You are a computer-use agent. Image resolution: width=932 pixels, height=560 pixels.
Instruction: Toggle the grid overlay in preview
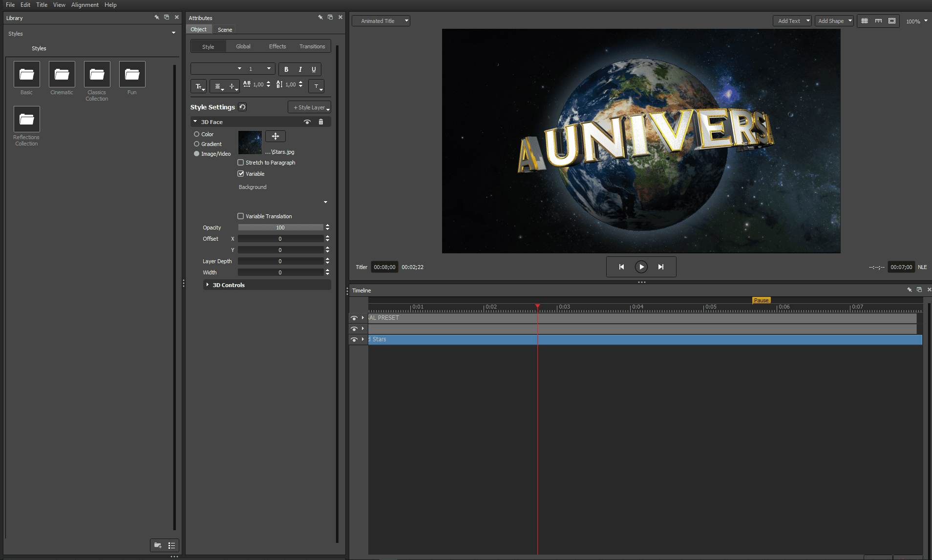pyautogui.click(x=865, y=21)
